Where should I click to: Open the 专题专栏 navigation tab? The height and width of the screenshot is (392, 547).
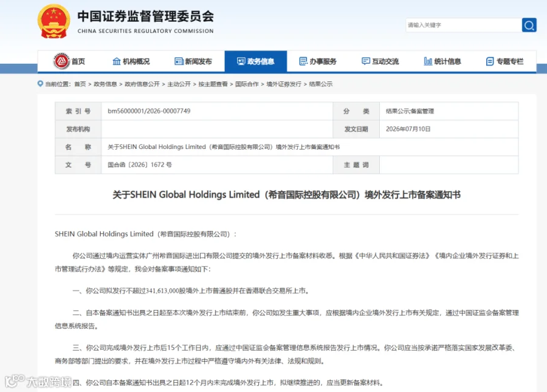point(505,61)
